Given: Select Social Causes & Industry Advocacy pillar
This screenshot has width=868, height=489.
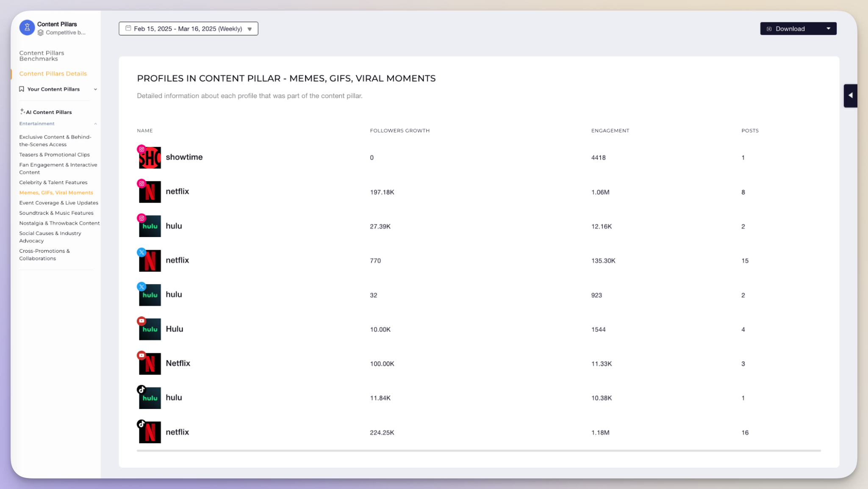Looking at the screenshot, I should pos(50,237).
